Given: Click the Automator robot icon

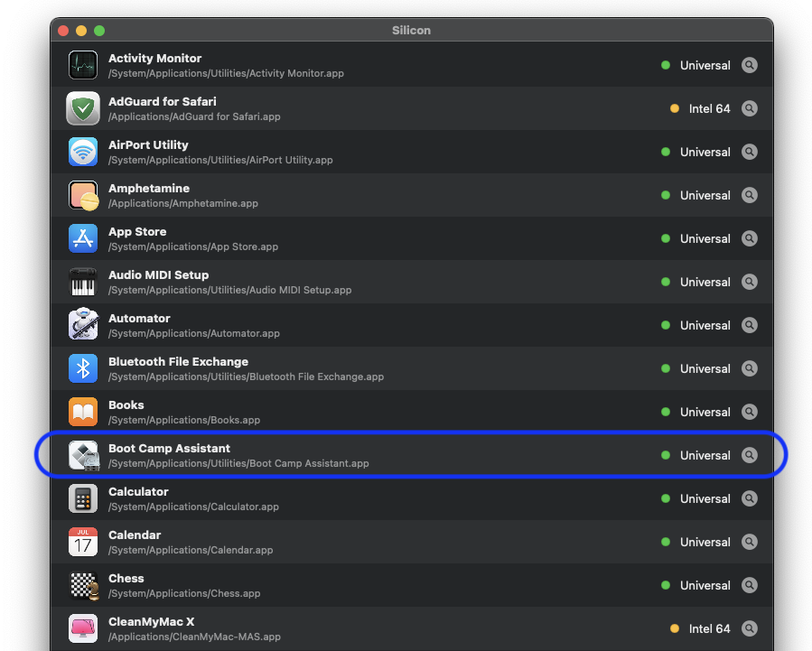Looking at the screenshot, I should [x=83, y=325].
